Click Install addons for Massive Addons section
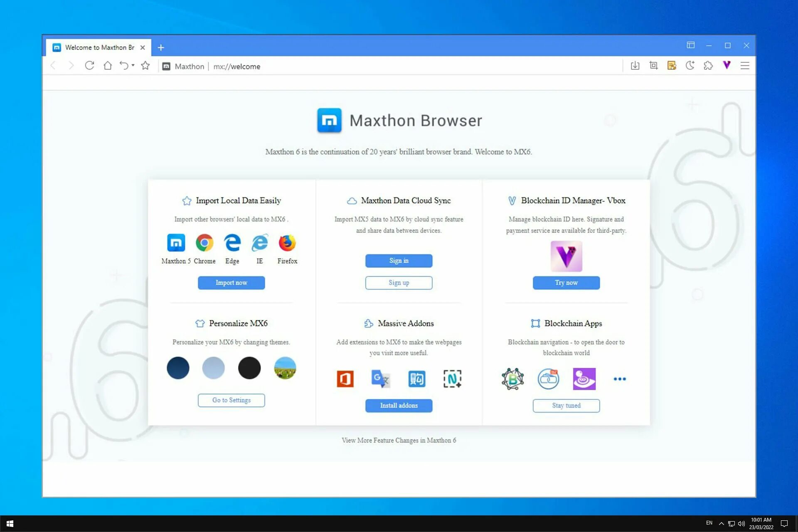The height and width of the screenshot is (532, 798). 399,405
